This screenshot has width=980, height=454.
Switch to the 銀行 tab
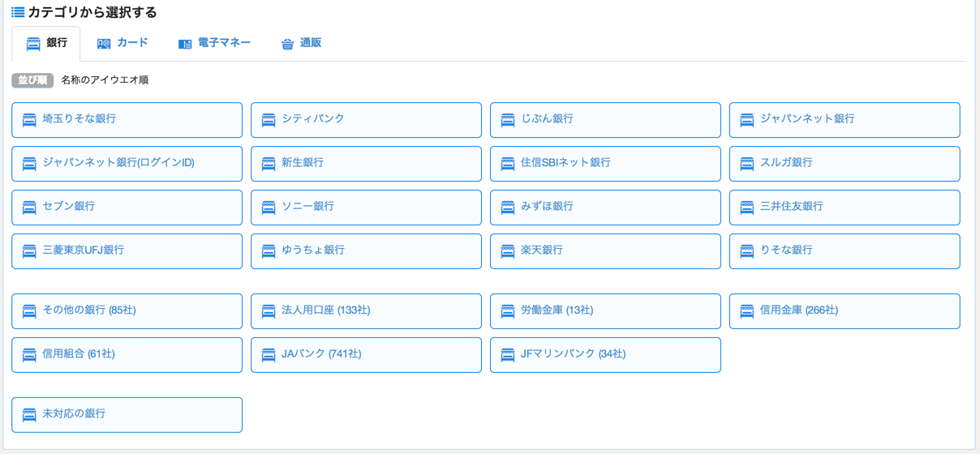[46, 44]
